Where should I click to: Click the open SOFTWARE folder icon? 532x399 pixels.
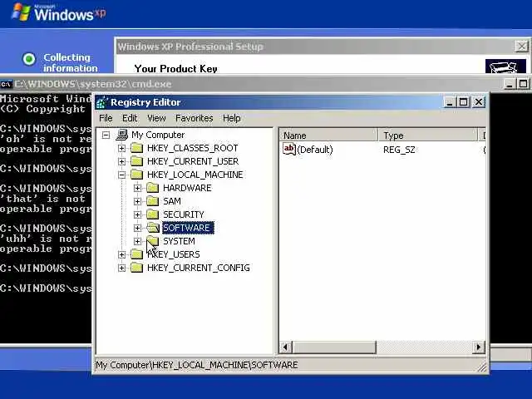pyautogui.click(x=153, y=228)
